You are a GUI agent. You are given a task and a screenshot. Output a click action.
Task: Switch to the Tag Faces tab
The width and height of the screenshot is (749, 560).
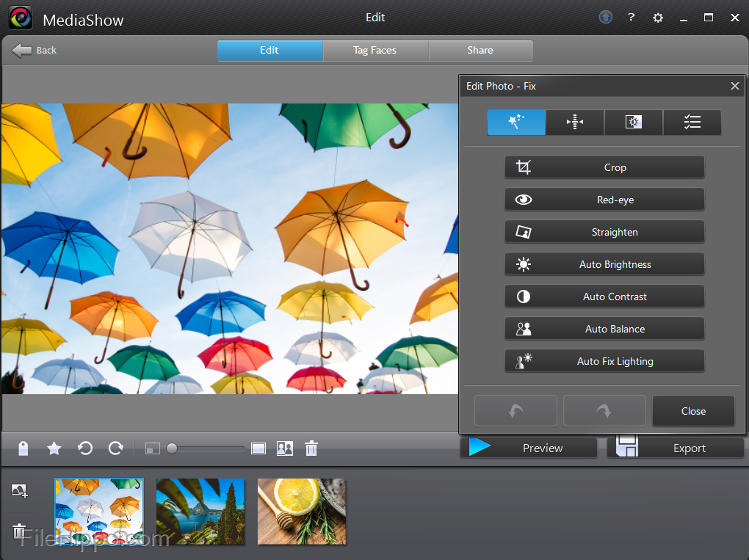point(374,50)
